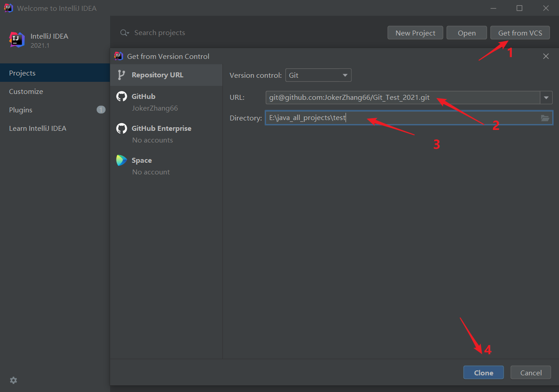Click the settings gear icon at bottom left
This screenshot has height=392, width=559.
click(x=13, y=380)
